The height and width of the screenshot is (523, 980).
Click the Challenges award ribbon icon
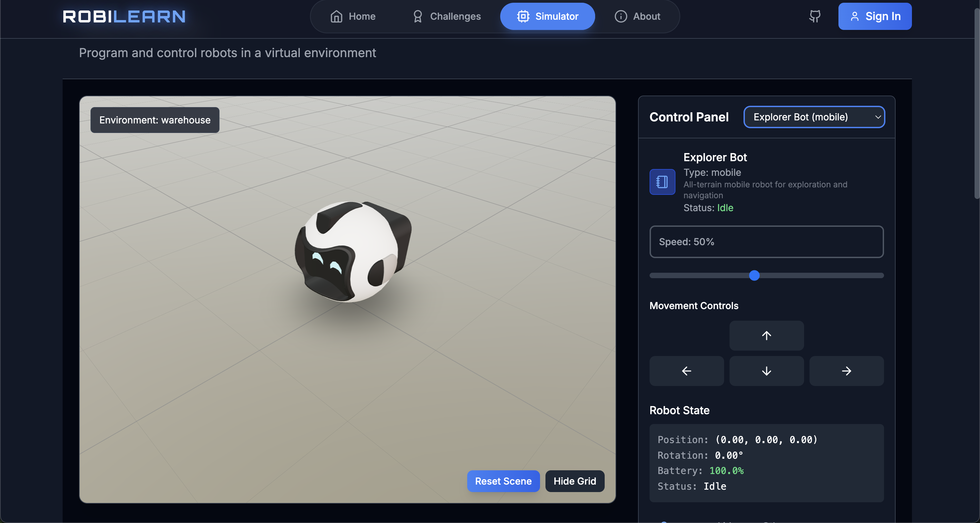(x=417, y=16)
